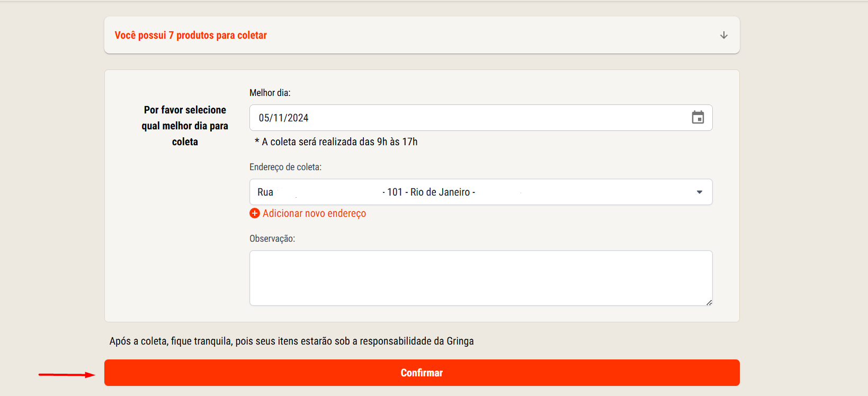Open the calendar picker icon
Image resolution: width=868 pixels, height=396 pixels.
pyautogui.click(x=698, y=117)
